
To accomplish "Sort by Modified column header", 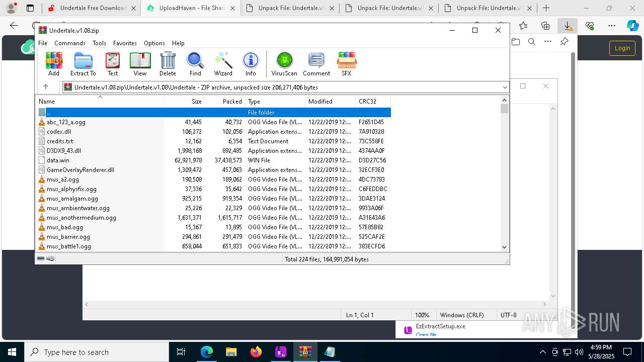I will [x=330, y=101].
